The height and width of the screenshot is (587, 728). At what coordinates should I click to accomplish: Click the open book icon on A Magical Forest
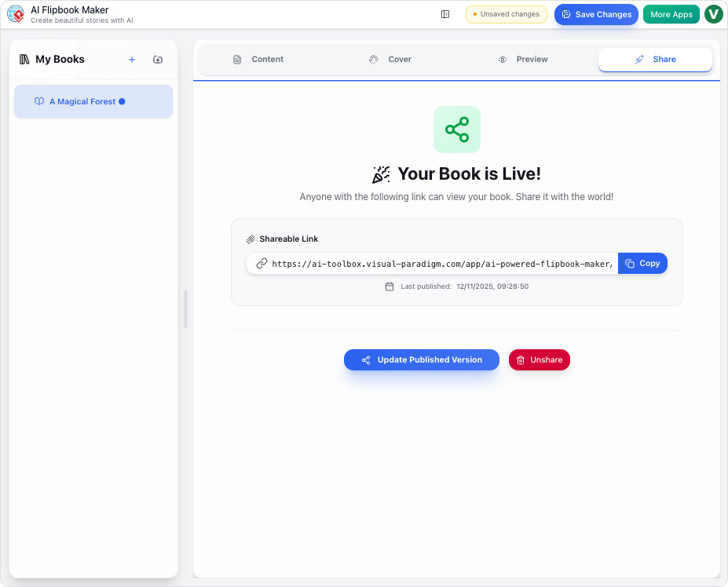[39, 101]
